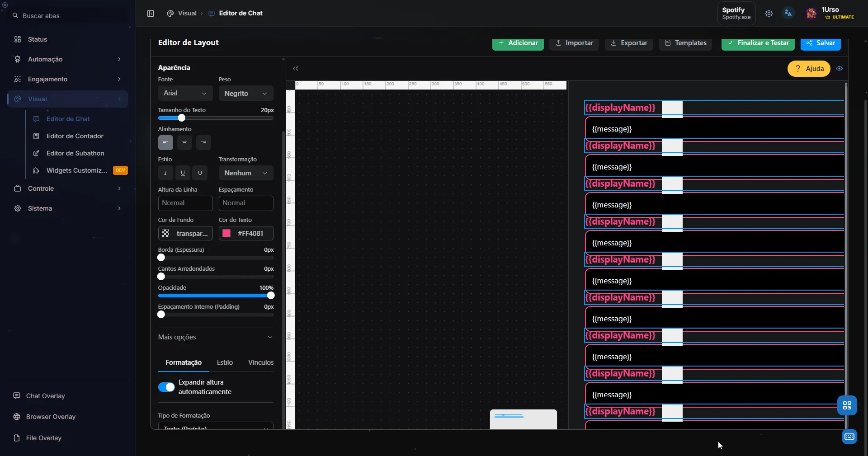
Task: Apply underline style in Estilo
Action: click(182, 173)
